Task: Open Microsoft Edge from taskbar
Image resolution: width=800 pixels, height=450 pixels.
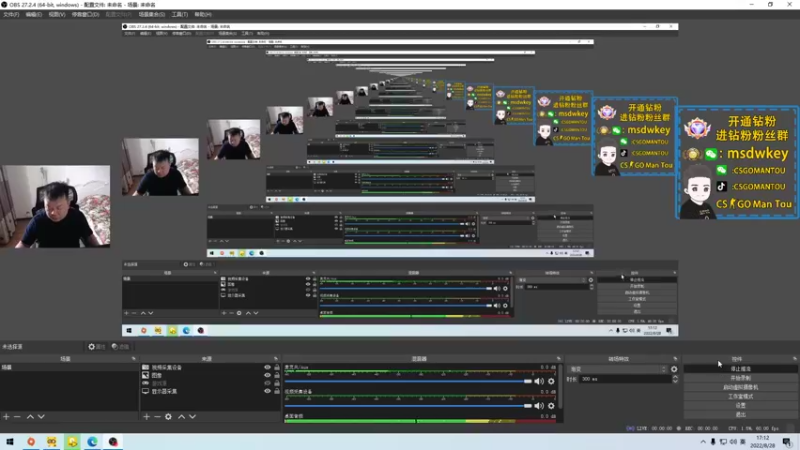Action: coord(92,442)
